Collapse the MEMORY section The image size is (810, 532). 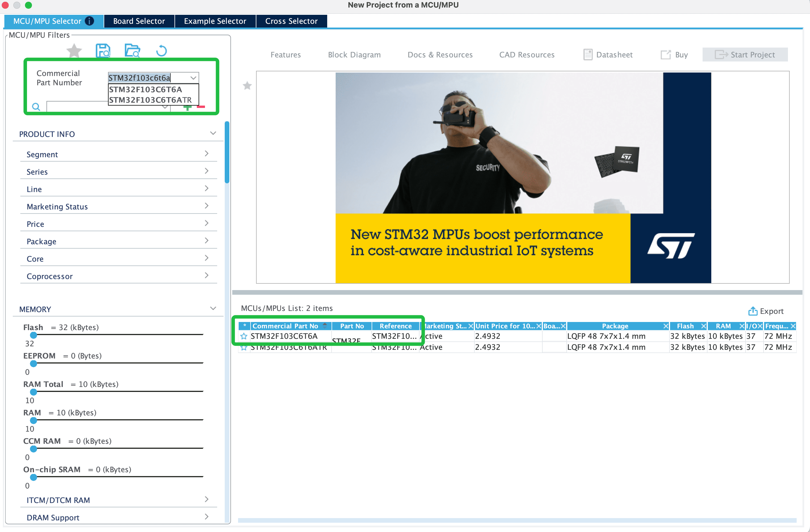click(213, 308)
